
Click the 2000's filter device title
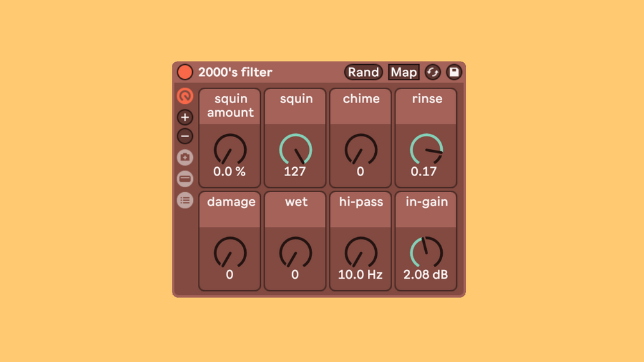(x=235, y=72)
